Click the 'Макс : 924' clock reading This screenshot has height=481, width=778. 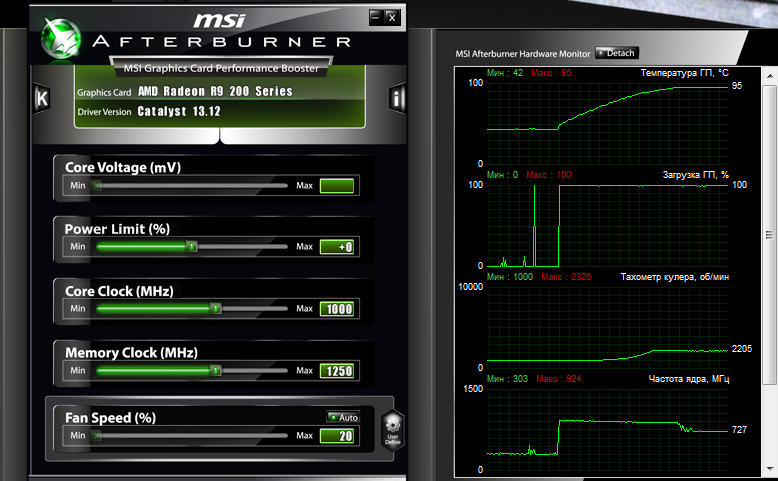pos(558,379)
